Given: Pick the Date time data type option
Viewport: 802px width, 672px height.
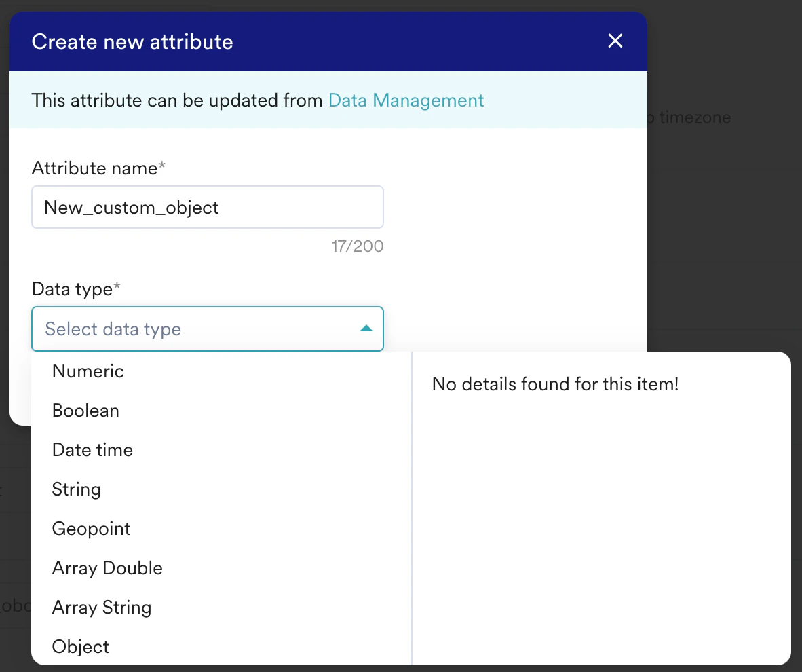Looking at the screenshot, I should tap(92, 449).
